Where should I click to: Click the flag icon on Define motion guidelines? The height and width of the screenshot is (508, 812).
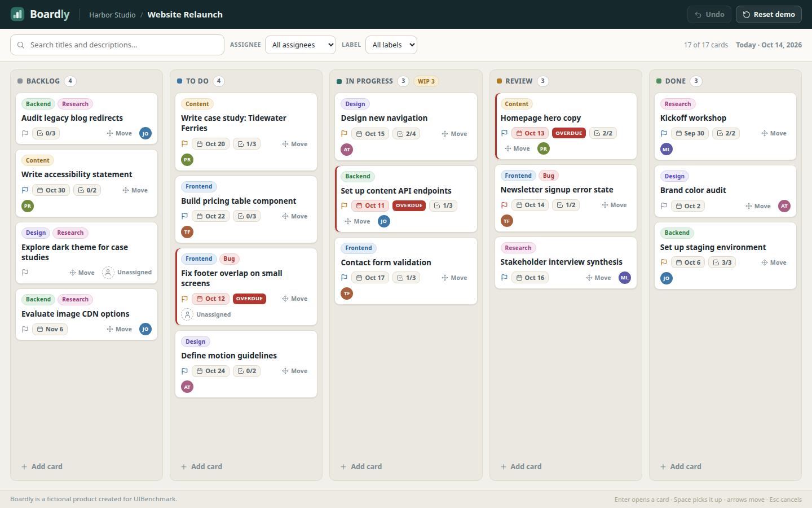[x=184, y=371]
